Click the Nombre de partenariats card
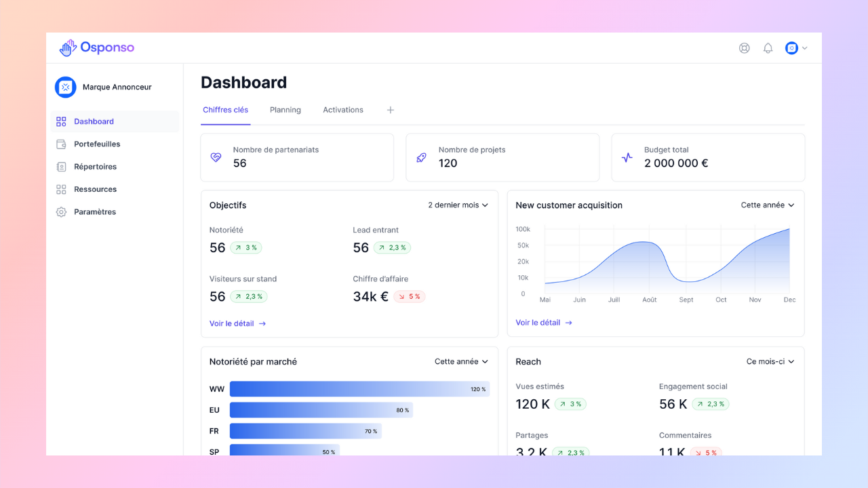Screen dimensions: 868x488 (297, 157)
